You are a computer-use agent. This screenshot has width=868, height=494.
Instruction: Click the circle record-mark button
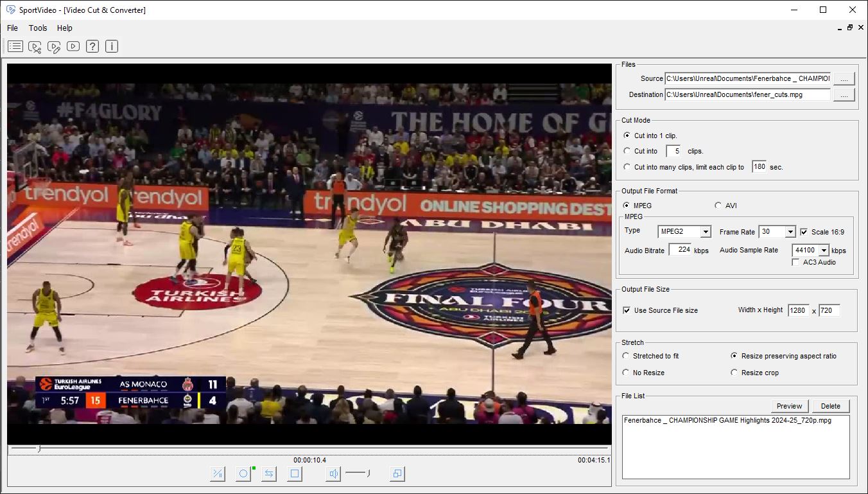[x=243, y=474]
